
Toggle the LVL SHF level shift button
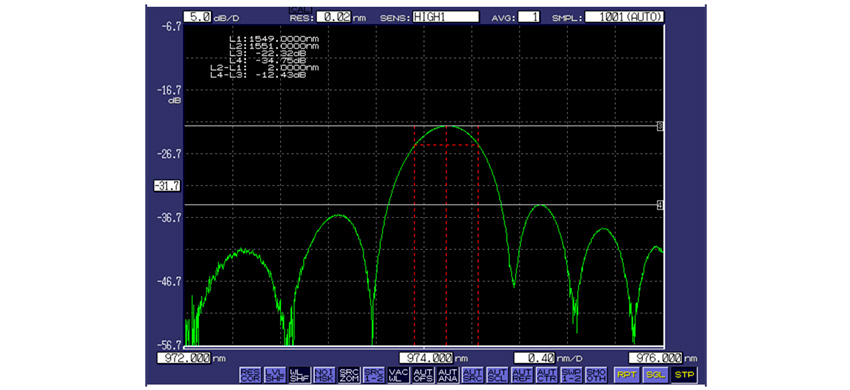[275, 375]
